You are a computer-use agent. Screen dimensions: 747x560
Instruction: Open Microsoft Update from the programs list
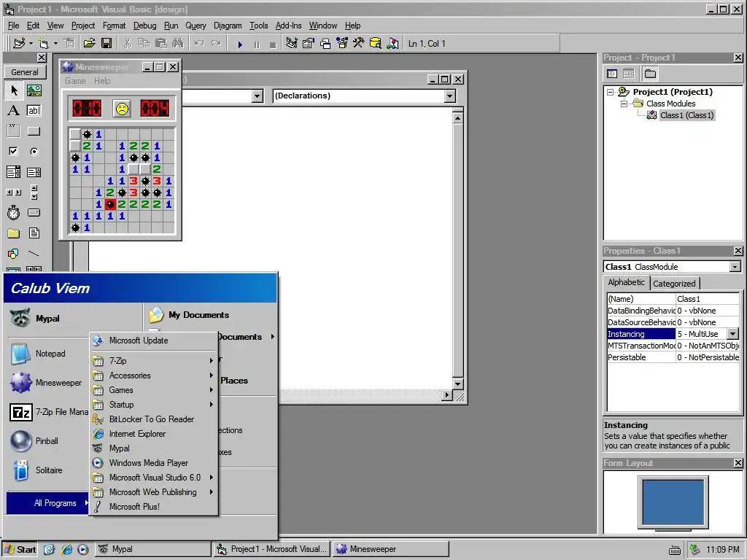[154, 341]
